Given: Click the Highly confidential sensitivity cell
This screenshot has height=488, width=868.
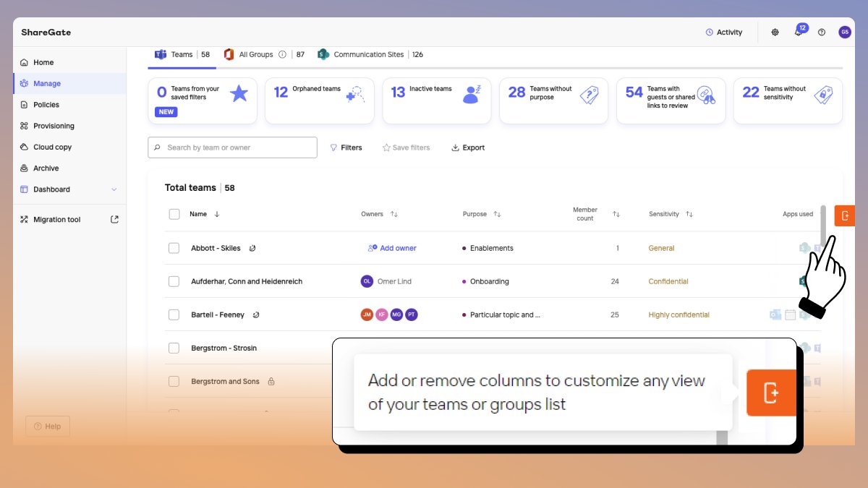Looking at the screenshot, I should click(679, 314).
